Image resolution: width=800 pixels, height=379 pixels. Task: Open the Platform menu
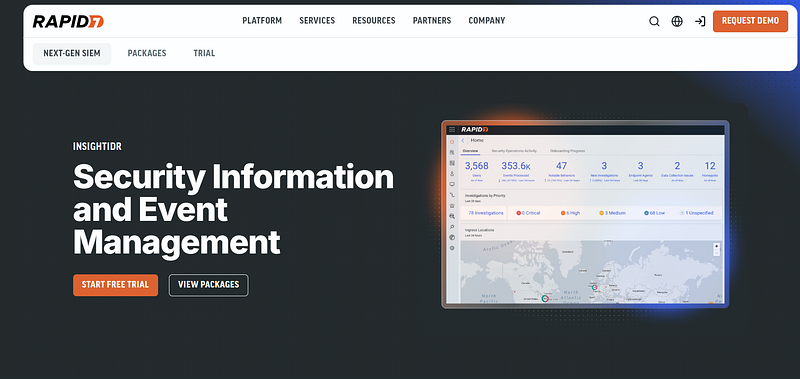[262, 21]
